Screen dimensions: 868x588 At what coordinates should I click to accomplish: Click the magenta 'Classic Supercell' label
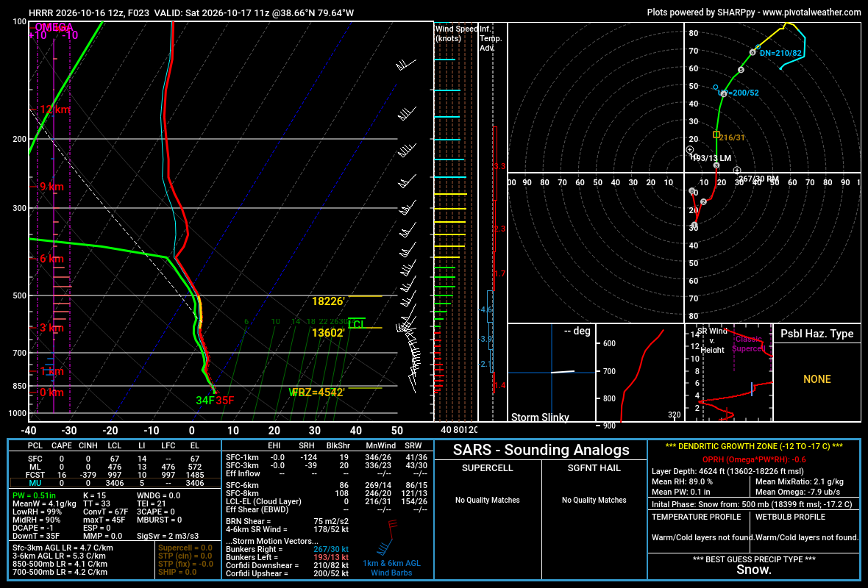pos(748,343)
